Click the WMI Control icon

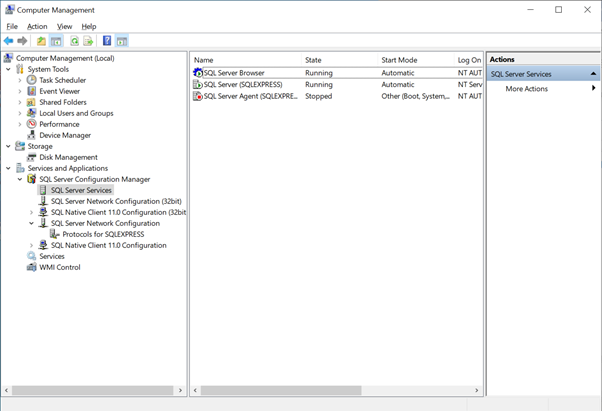click(31, 267)
